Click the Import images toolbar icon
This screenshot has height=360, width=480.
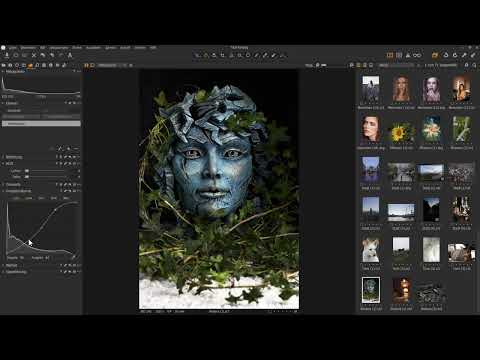coord(7,55)
